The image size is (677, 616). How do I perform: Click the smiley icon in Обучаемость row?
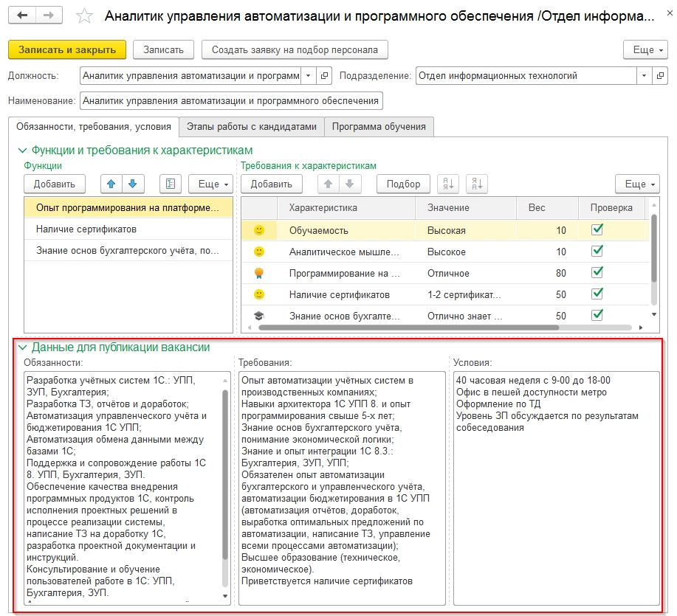click(259, 230)
